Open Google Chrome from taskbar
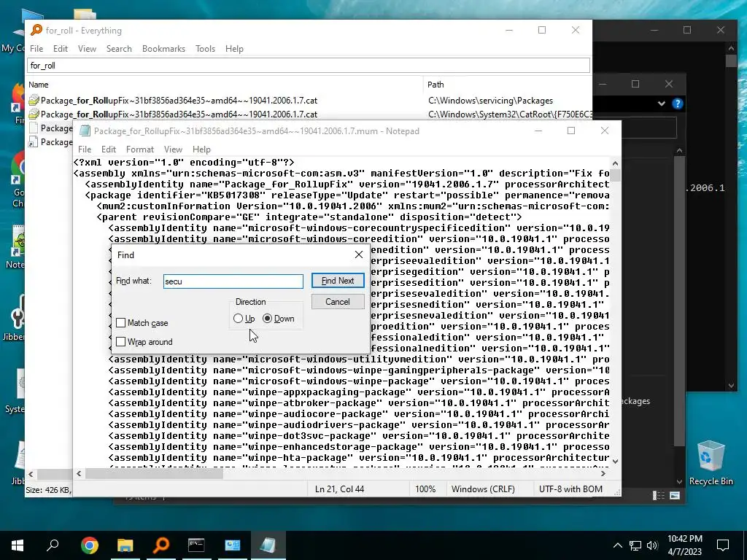This screenshot has height=560, width=747. [x=89, y=545]
